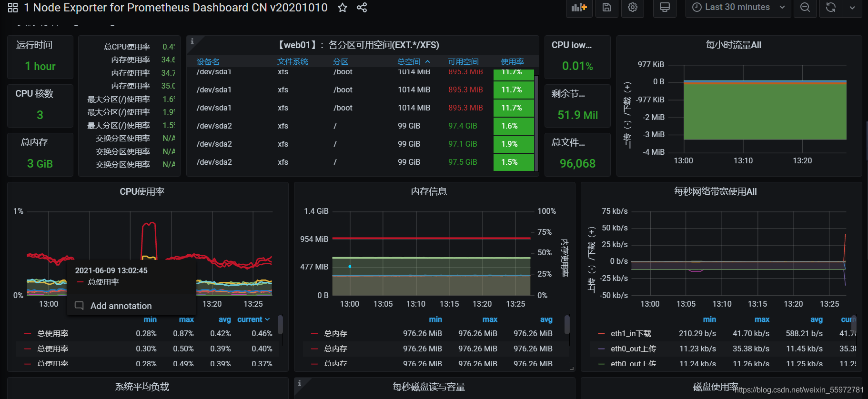Sort CPU legend by max column

click(186, 319)
